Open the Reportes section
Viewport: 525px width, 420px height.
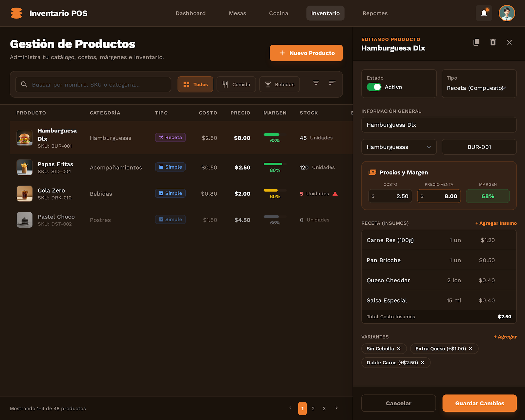(x=375, y=13)
